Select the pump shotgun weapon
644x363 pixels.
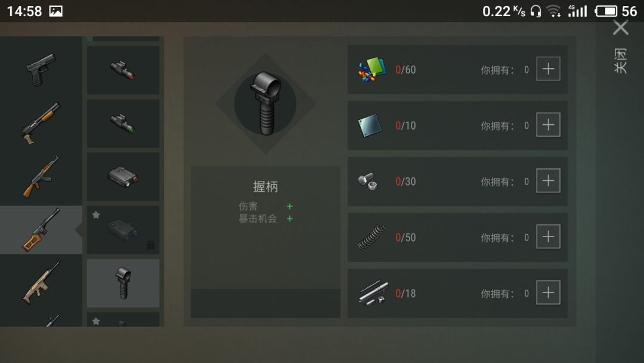click(x=41, y=123)
